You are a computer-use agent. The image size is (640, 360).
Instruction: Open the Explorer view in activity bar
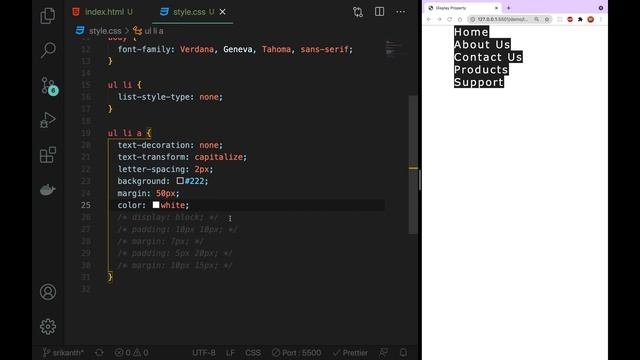(x=48, y=16)
